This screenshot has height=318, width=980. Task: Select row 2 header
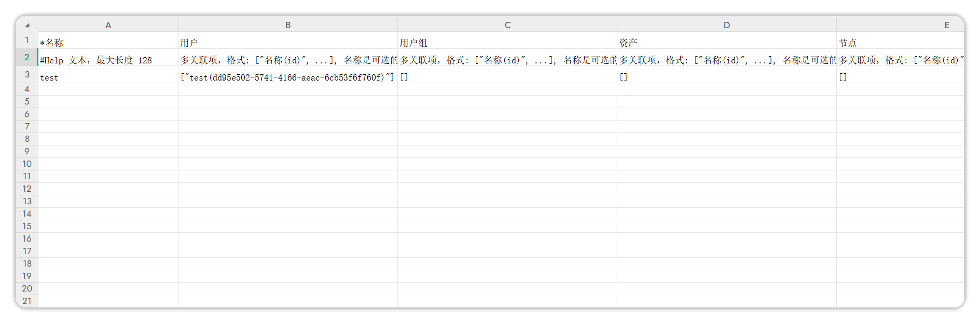click(27, 58)
